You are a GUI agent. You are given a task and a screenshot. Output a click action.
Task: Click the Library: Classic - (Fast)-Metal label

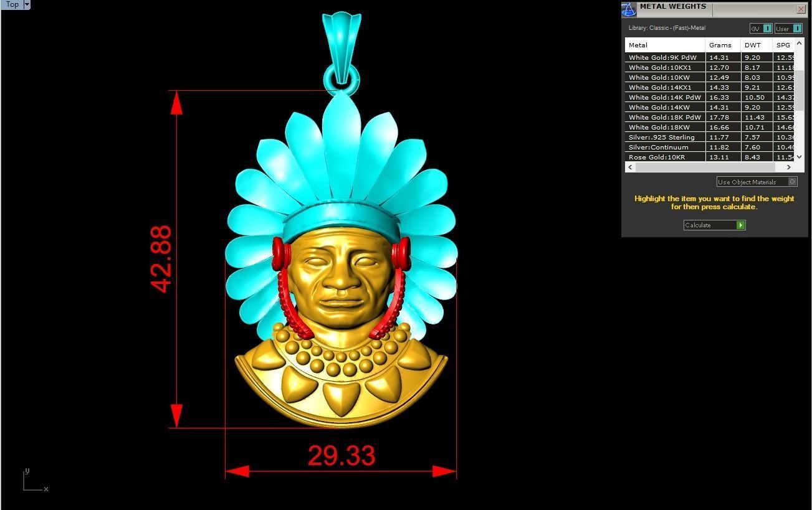pos(667,28)
